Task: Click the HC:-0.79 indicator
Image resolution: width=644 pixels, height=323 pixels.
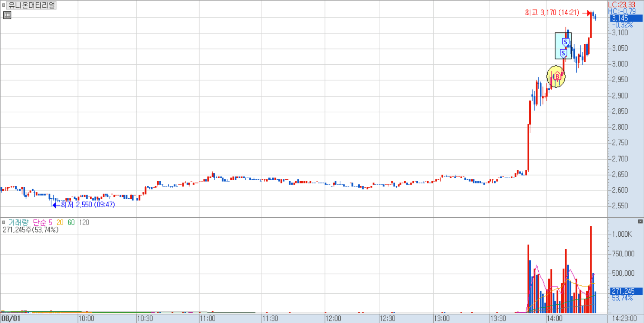Action: point(622,12)
